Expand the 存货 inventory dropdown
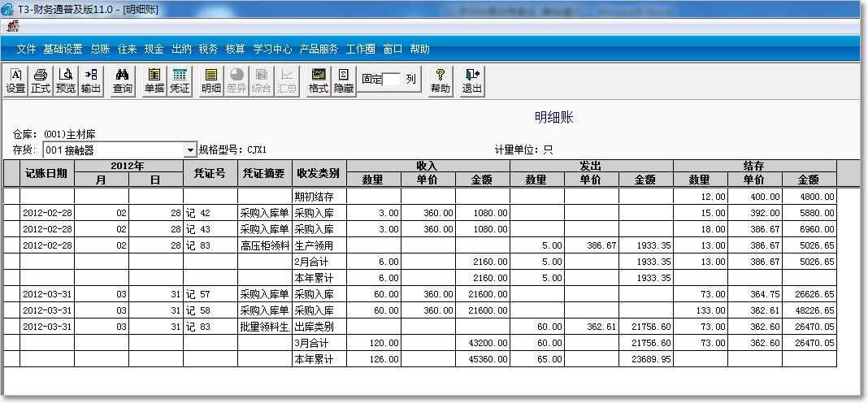 tap(190, 150)
